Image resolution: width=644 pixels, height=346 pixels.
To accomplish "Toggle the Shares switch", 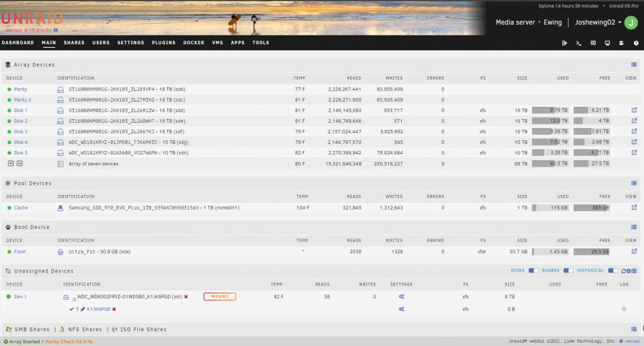I will point(568,271).
